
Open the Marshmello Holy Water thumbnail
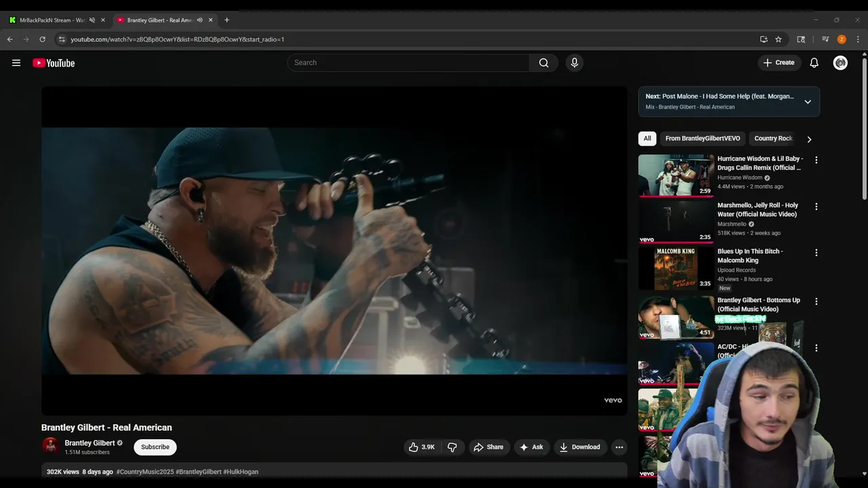pos(676,222)
